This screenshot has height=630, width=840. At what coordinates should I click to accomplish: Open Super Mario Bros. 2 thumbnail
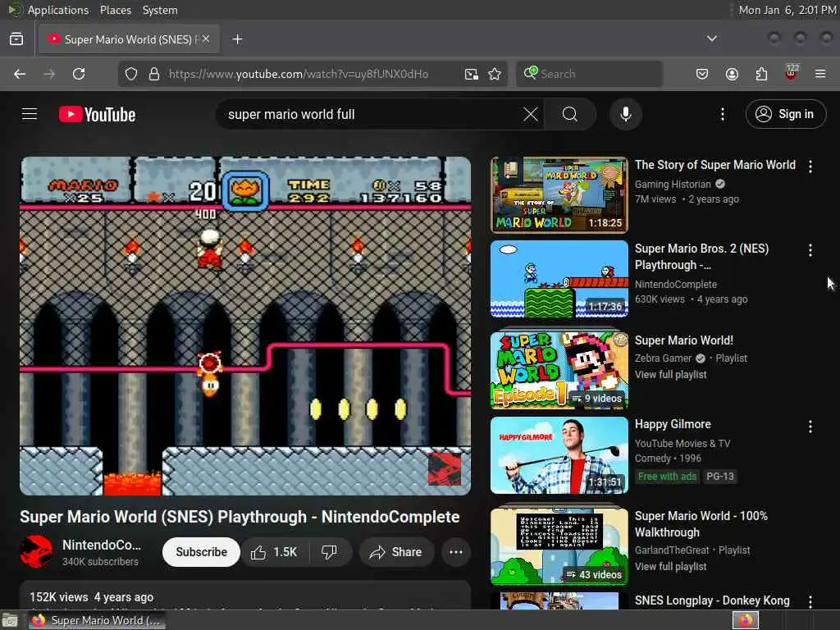(x=559, y=279)
